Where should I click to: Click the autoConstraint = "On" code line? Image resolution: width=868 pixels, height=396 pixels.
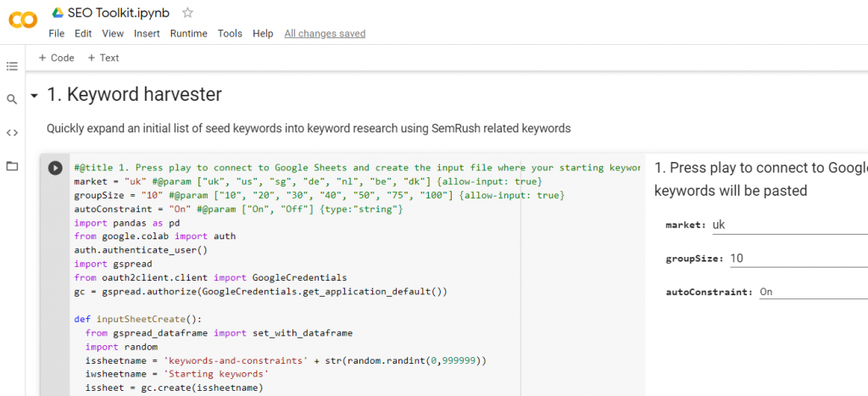click(239, 209)
